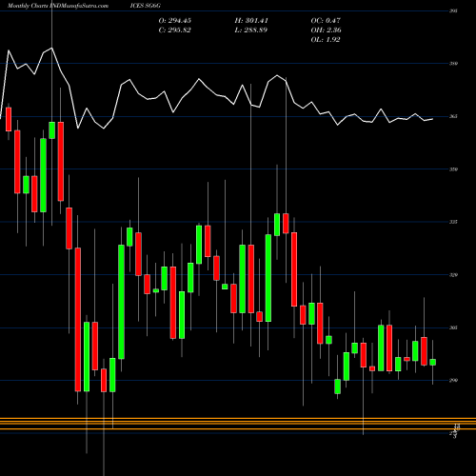Click the 335 price axis label
This screenshot has height=476, width=476.
coord(453,222)
